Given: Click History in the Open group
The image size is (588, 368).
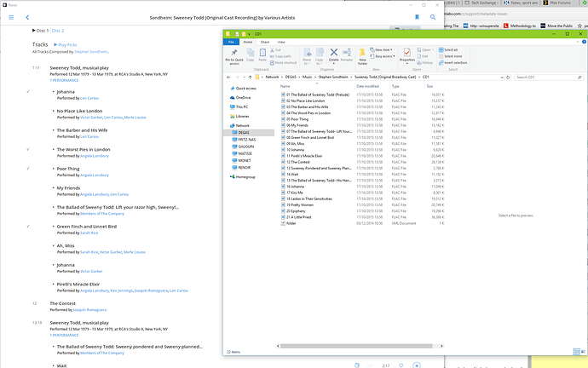Looking at the screenshot, I should click(425, 62).
